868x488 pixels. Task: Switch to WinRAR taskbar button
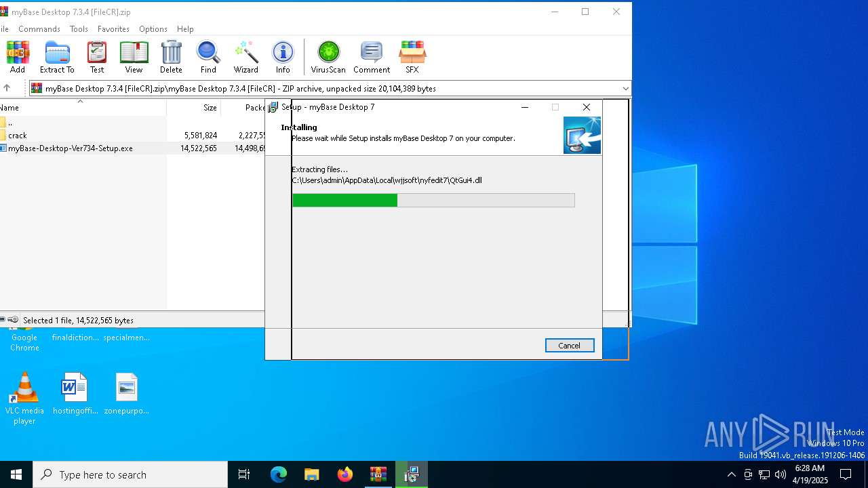click(378, 474)
